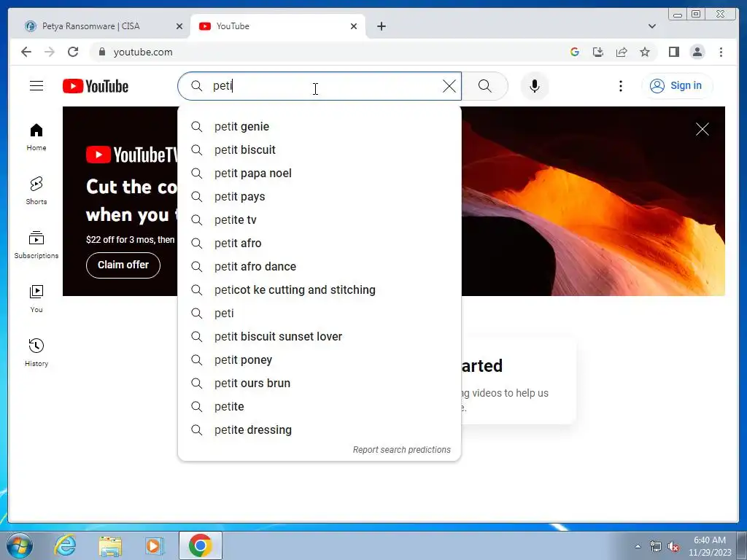Open History from the sidebar
Screen dimensions: 747x560
[36, 352]
